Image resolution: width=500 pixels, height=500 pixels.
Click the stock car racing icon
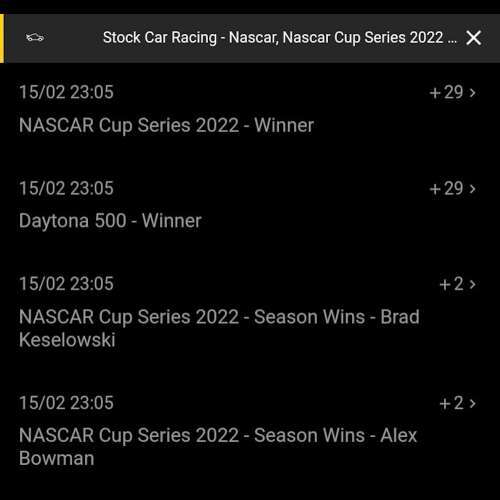click(x=35, y=37)
